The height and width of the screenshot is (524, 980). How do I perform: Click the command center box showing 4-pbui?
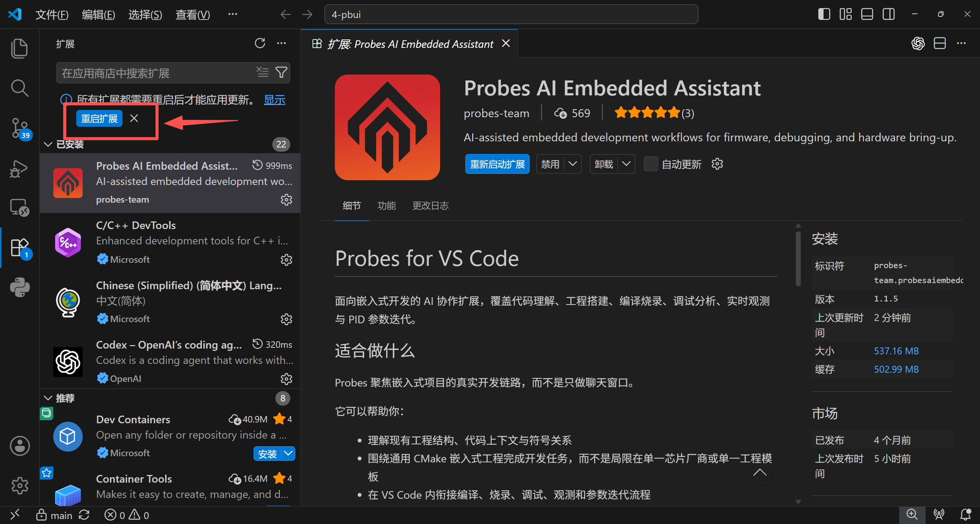pos(511,15)
